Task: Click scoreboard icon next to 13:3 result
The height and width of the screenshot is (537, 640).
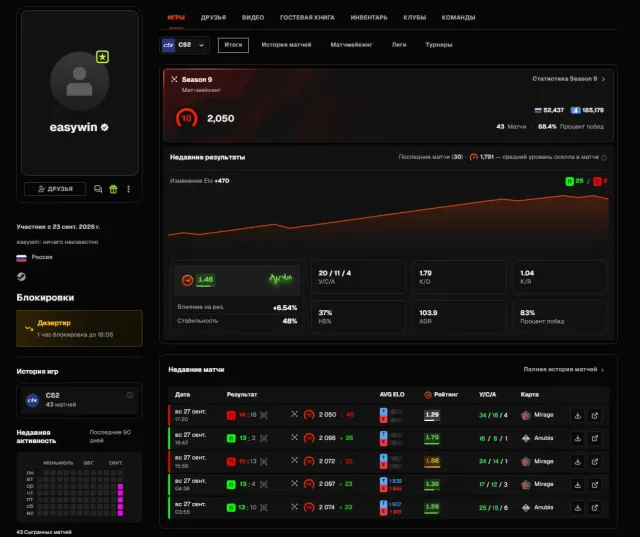Action: tap(264, 438)
